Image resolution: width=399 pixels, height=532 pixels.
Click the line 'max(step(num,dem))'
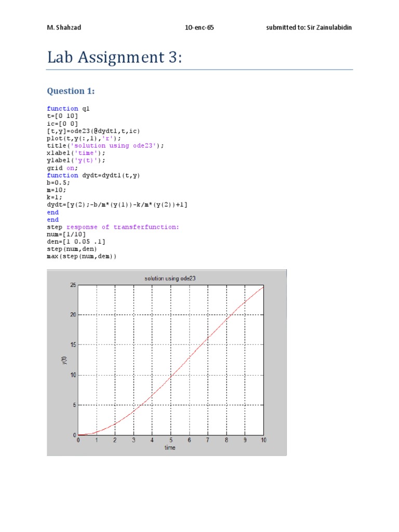coord(82,257)
